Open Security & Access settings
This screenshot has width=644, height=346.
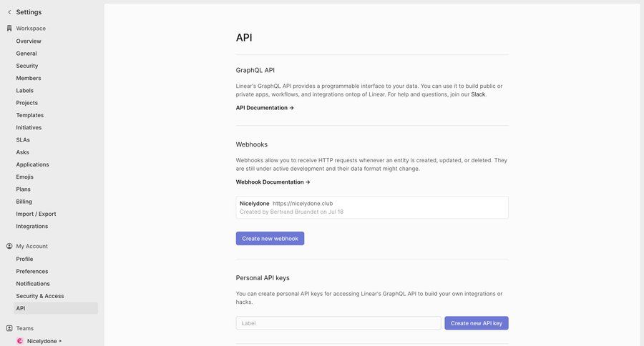(x=40, y=296)
